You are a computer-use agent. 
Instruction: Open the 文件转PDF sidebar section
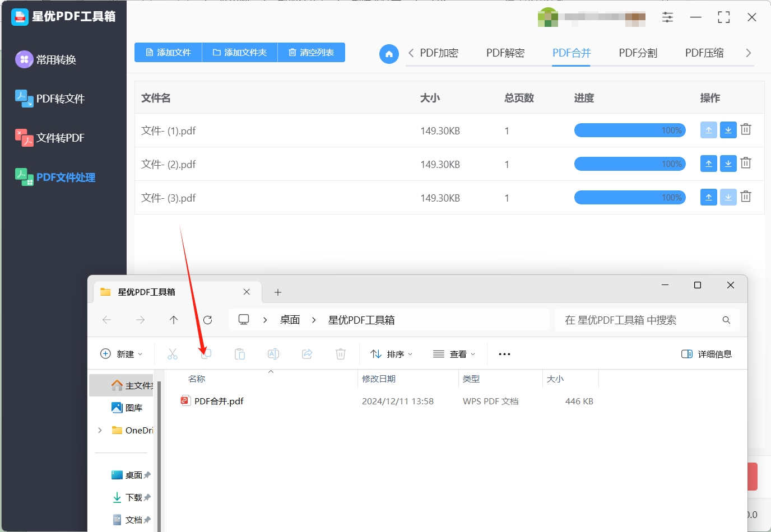pyautogui.click(x=50, y=138)
